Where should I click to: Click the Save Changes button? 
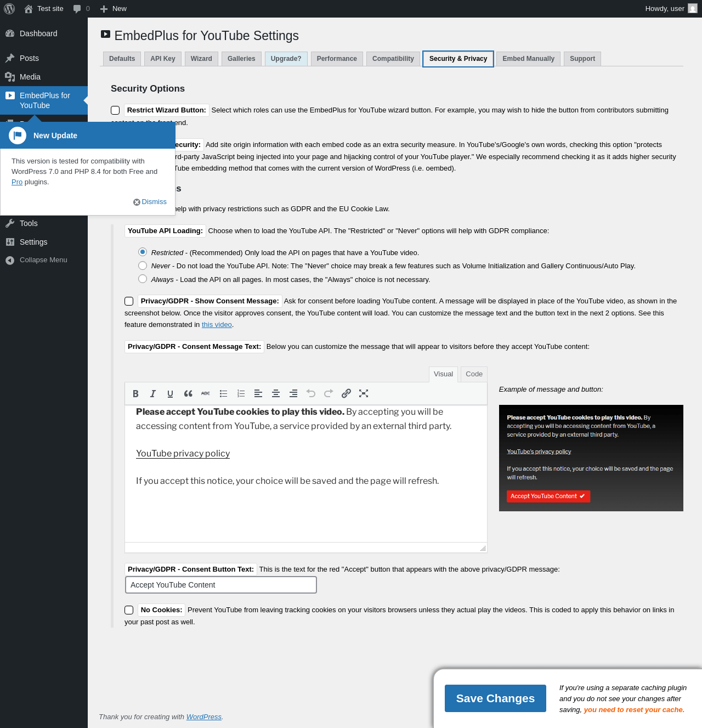495,698
